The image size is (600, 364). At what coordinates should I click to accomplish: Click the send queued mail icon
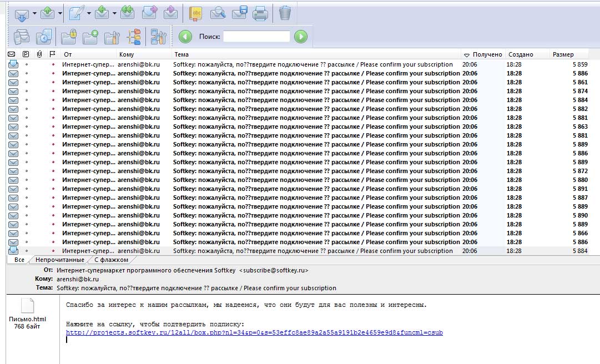[48, 13]
